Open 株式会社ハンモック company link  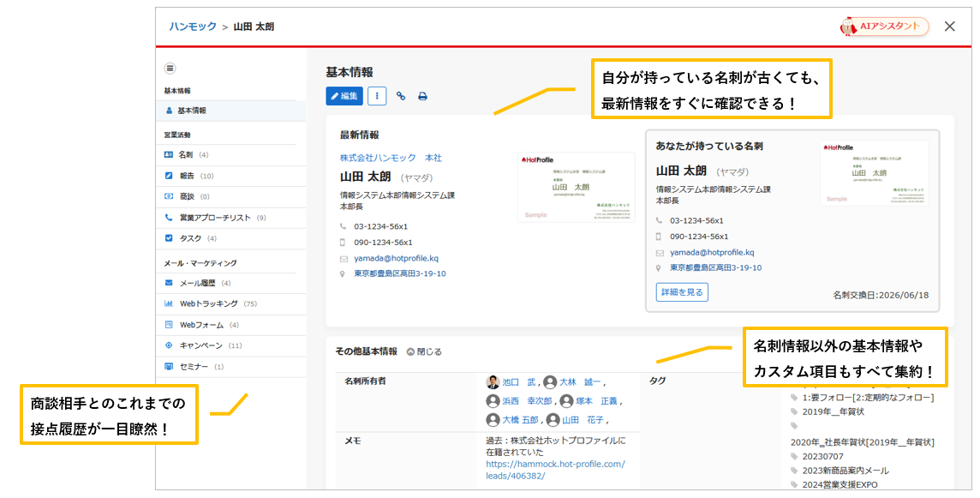tap(378, 158)
